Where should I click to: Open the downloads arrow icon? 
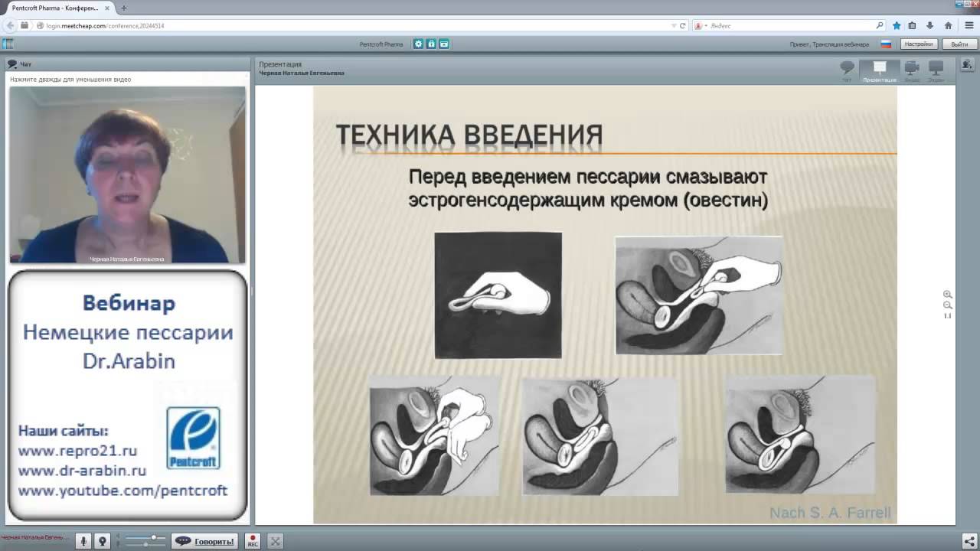pos(929,25)
